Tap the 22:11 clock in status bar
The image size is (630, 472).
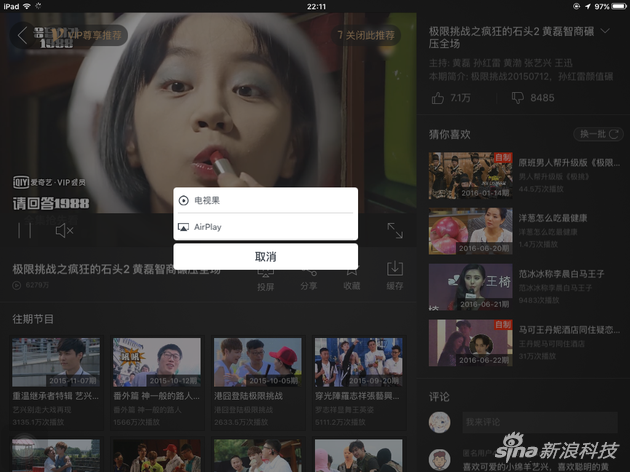pos(316,6)
